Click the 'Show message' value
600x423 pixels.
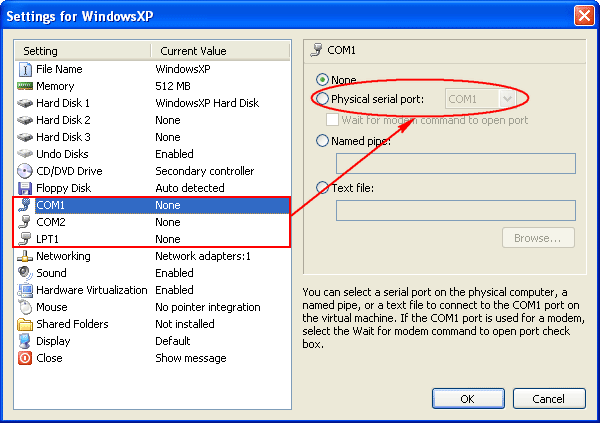coord(191,358)
